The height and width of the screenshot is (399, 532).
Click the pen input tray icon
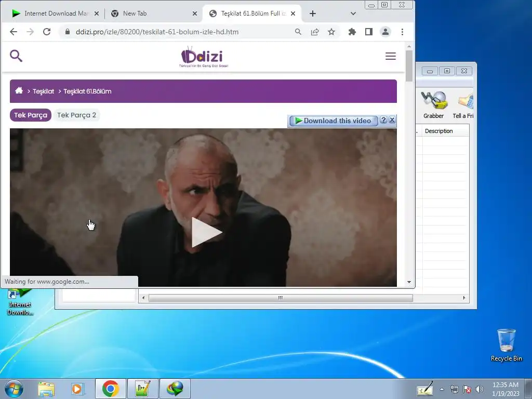click(425, 389)
